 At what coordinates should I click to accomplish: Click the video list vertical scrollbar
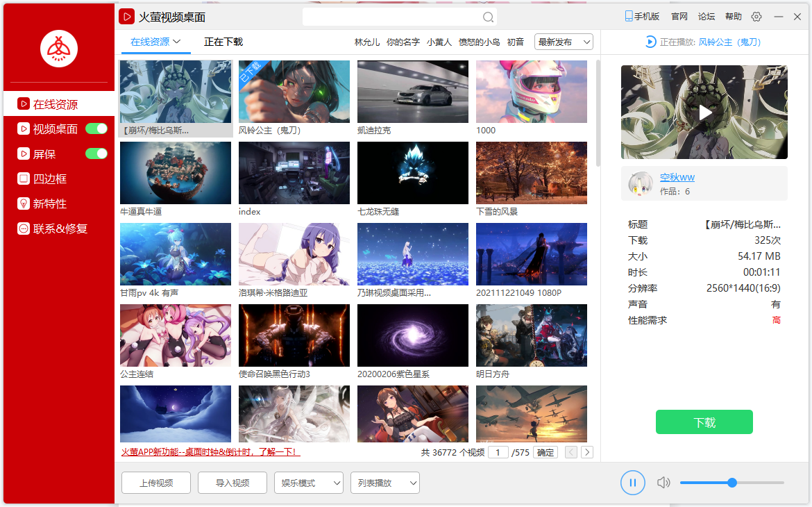pyautogui.click(x=598, y=113)
